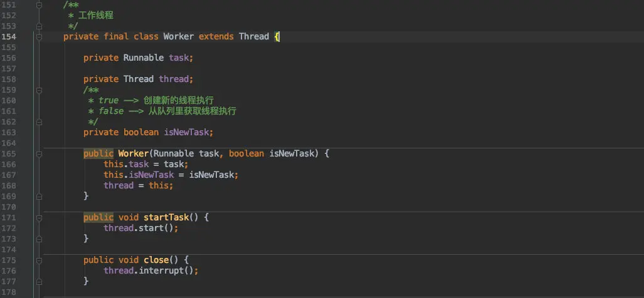Screen dimensions: 644x298
Task: Click the 'start()' call on line 172
Action: [156, 228]
